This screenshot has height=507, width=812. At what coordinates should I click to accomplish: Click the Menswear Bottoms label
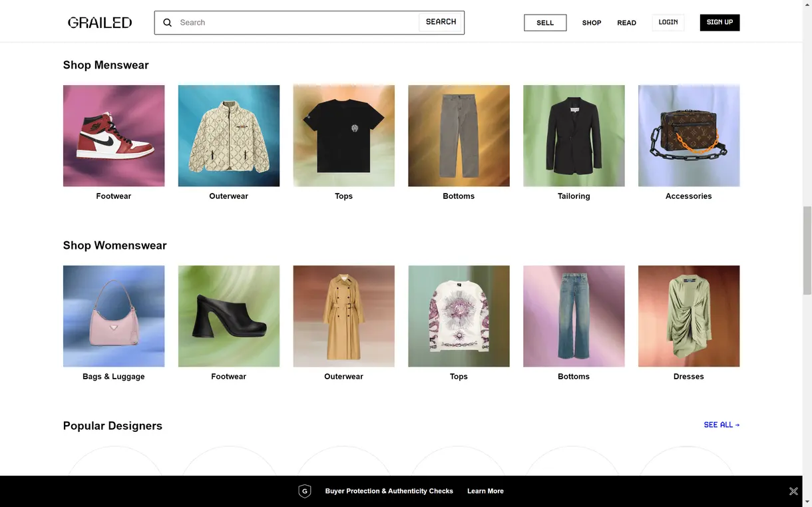pos(459,196)
